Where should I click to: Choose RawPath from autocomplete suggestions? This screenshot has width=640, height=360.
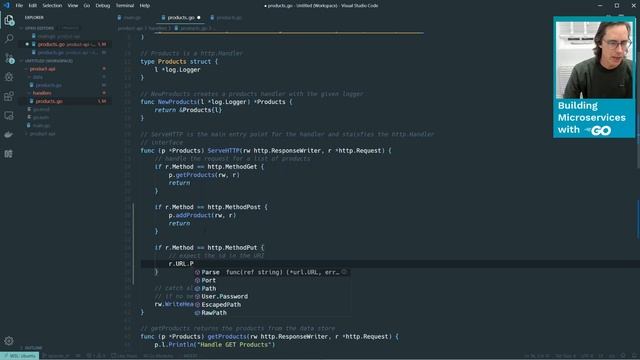271,313
